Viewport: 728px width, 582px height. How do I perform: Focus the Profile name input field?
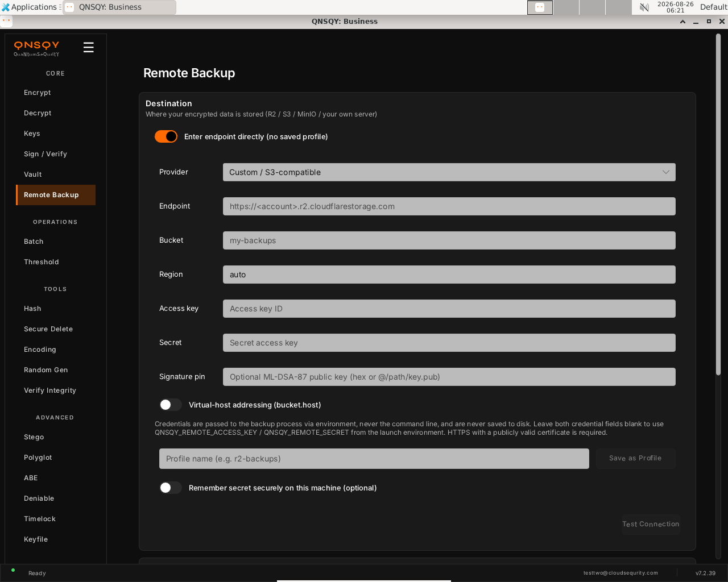[374, 459]
